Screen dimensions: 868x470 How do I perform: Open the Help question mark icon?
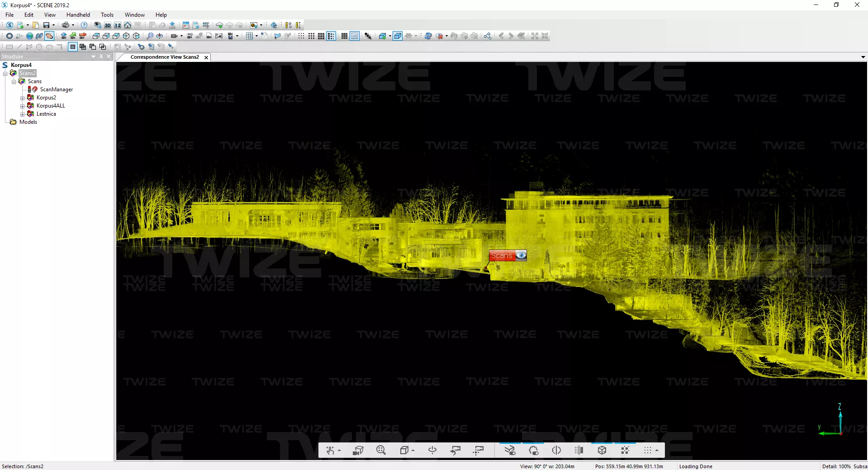(x=84, y=25)
